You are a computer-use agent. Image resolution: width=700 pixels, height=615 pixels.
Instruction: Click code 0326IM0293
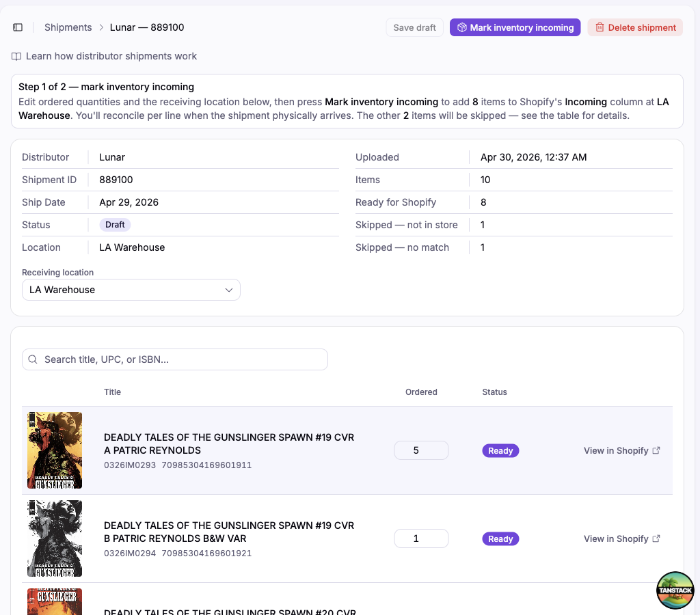(130, 465)
